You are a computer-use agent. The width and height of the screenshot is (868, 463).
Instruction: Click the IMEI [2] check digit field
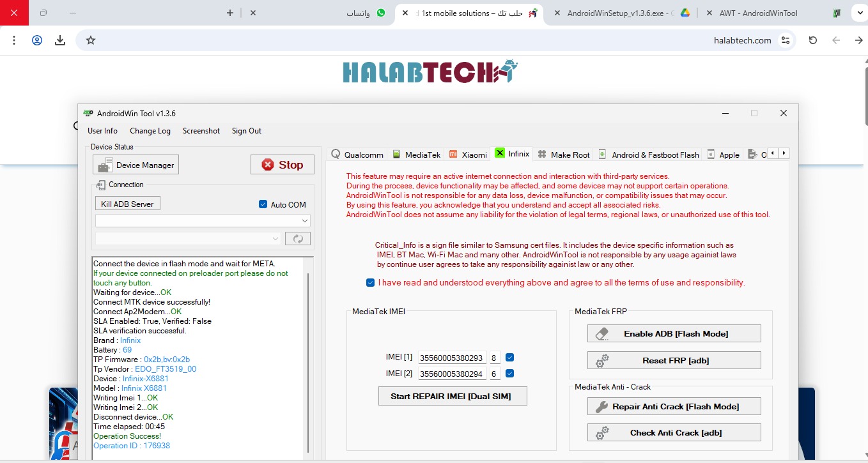pyautogui.click(x=495, y=374)
